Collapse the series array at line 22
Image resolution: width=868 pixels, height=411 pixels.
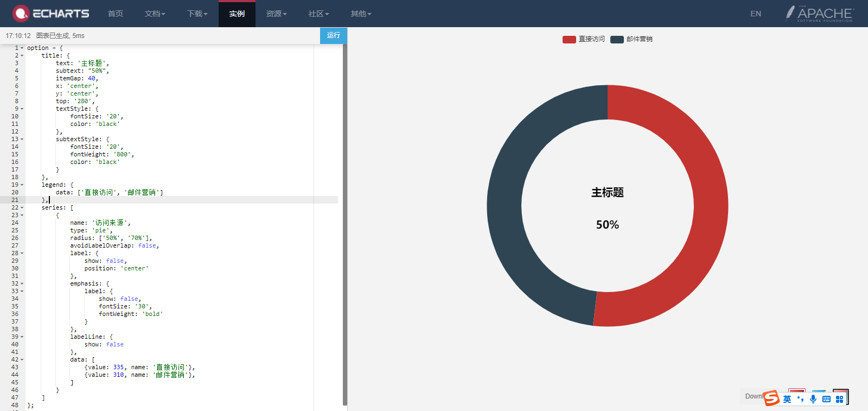[x=22, y=208]
